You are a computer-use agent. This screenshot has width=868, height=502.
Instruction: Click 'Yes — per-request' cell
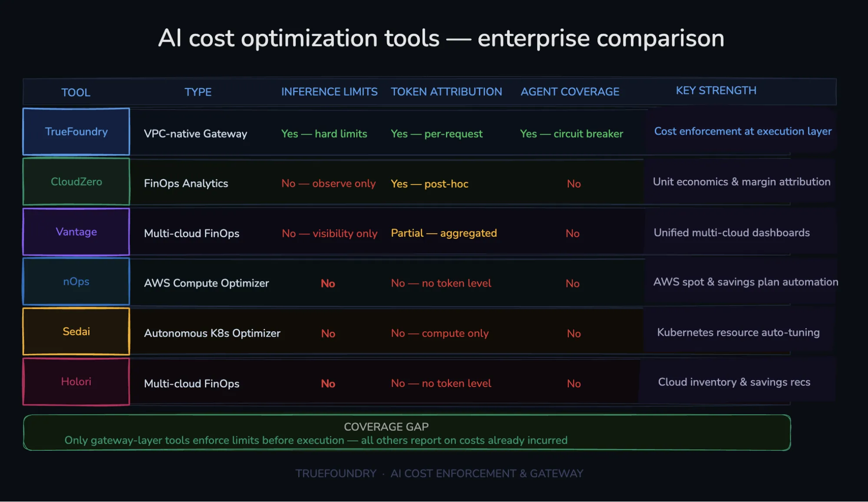pyautogui.click(x=436, y=134)
